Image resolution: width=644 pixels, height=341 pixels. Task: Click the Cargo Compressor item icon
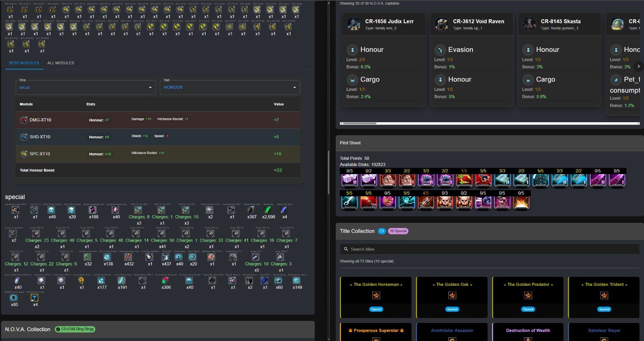click(x=13, y=233)
